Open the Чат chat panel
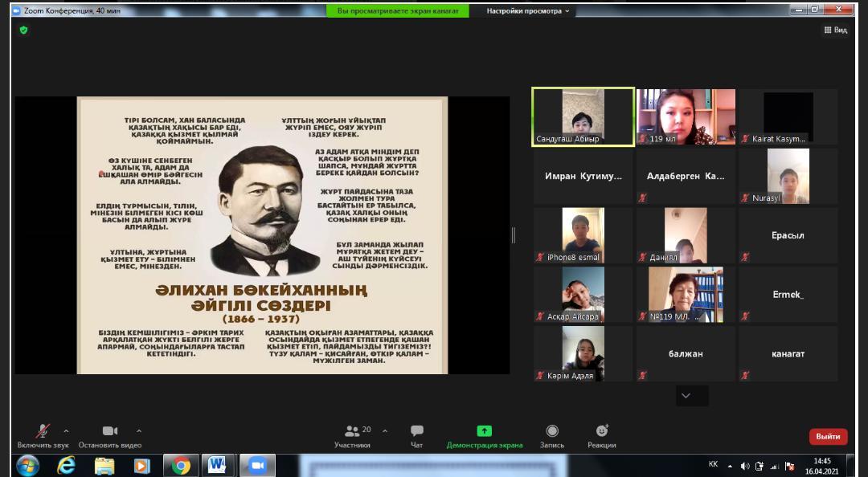Viewport: 868px width, 477px height. 416,431
